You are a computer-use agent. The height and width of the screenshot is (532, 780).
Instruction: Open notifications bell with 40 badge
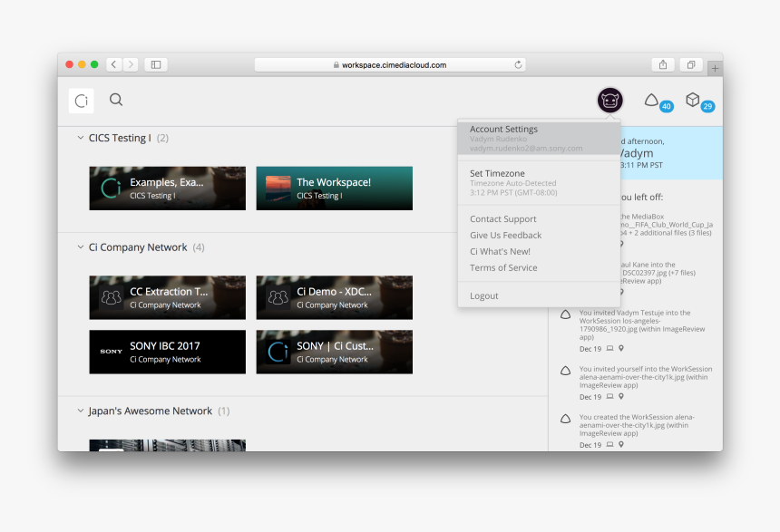click(x=652, y=101)
